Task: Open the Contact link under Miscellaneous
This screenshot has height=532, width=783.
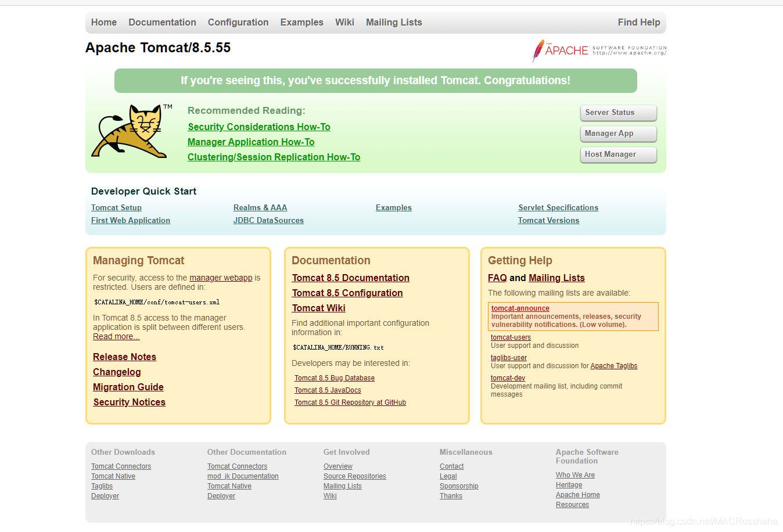Action: [x=452, y=466]
